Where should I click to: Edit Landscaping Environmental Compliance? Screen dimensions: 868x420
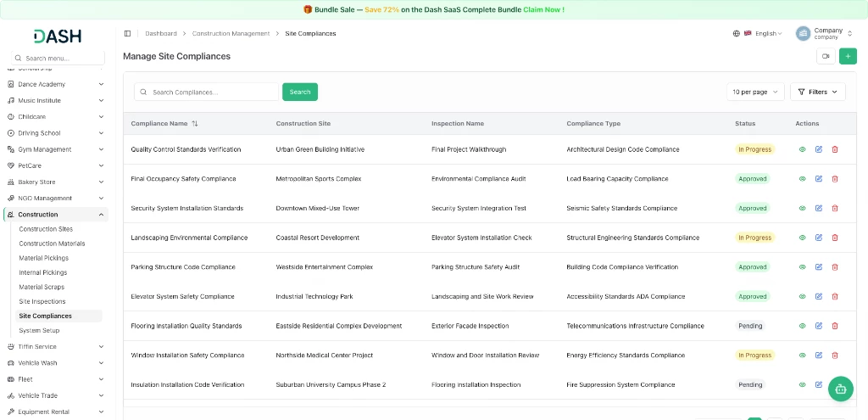[819, 238]
